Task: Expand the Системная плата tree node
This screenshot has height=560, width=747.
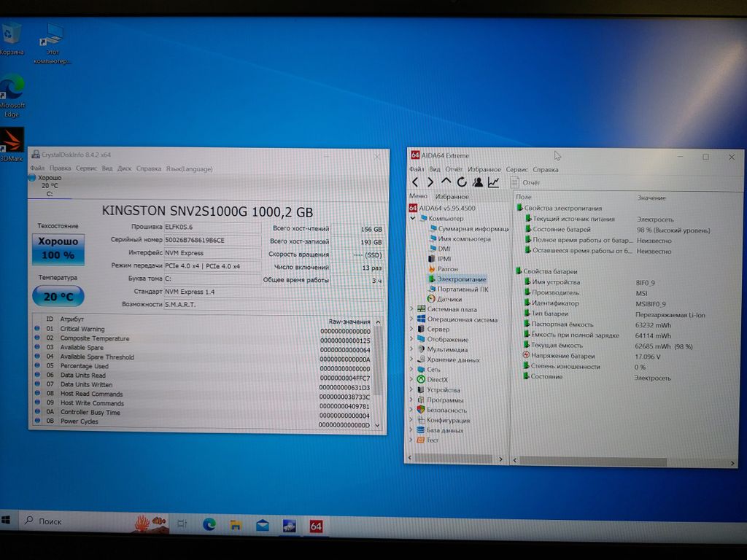Action: click(x=411, y=309)
